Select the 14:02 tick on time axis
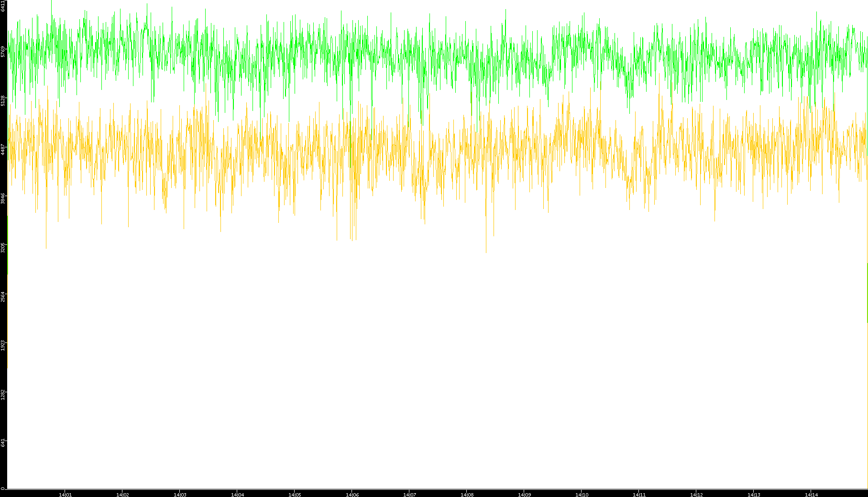The image size is (868, 497). [x=122, y=494]
